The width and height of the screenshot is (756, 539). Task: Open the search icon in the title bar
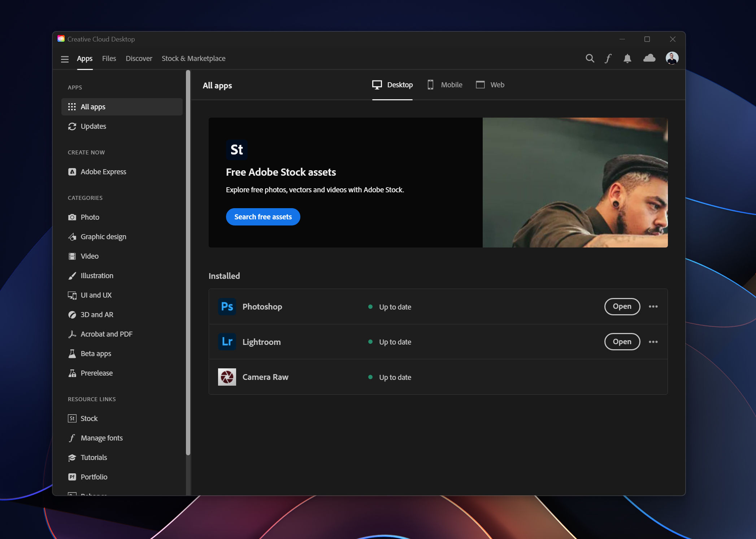(x=590, y=58)
